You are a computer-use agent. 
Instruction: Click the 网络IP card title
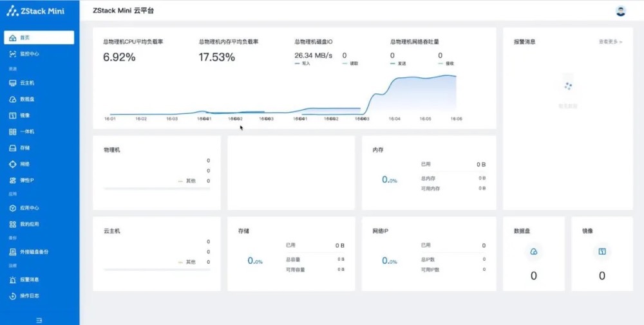(381, 231)
